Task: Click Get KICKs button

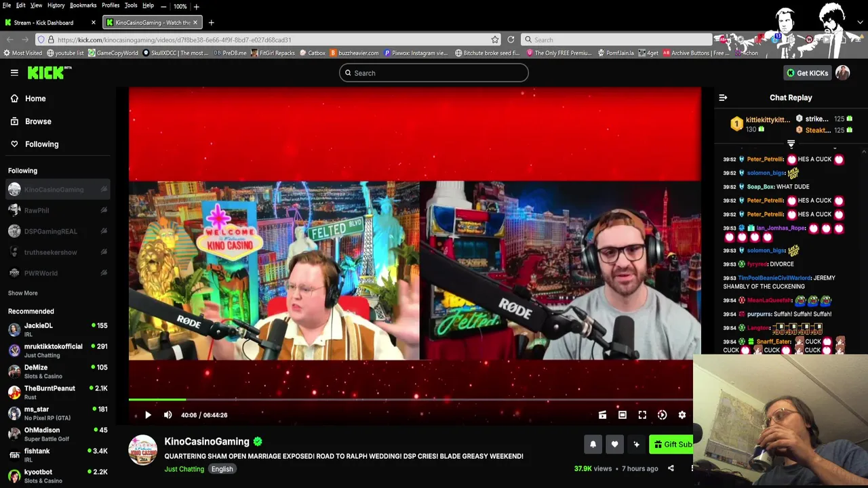Action: tap(807, 73)
